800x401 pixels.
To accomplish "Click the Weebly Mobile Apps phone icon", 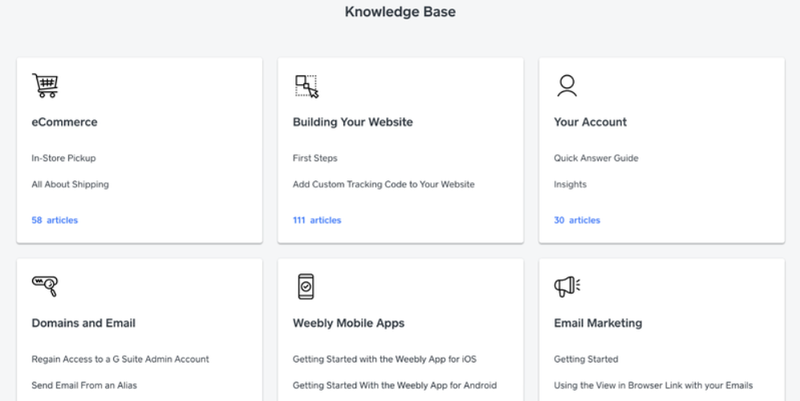I will pos(306,286).
